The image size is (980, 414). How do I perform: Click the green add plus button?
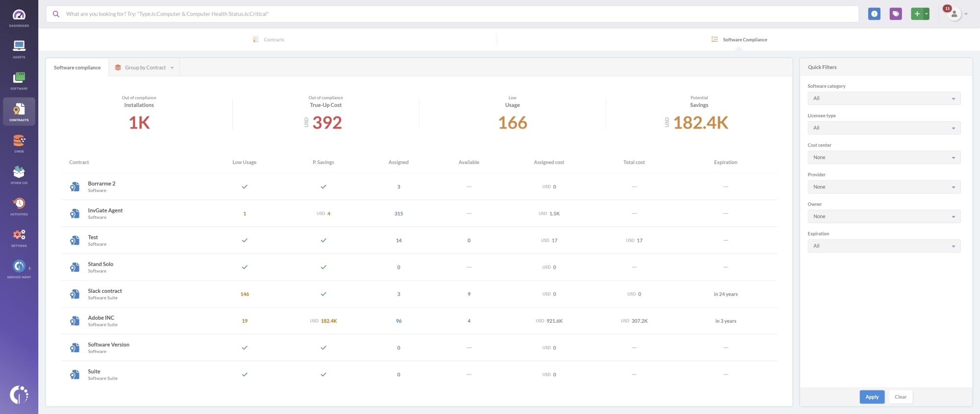pos(917,14)
